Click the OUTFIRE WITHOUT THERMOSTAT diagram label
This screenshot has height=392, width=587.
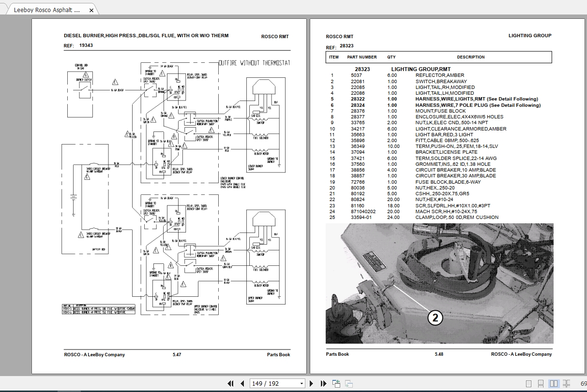255,63
